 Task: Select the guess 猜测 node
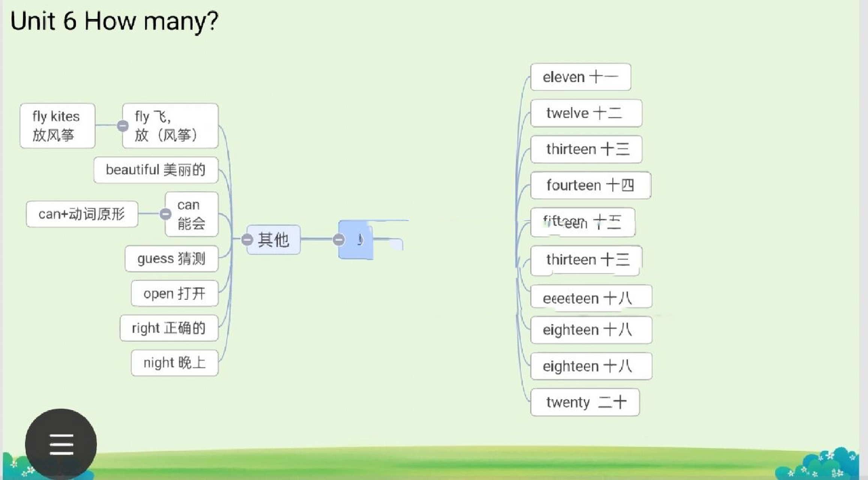coord(171,259)
